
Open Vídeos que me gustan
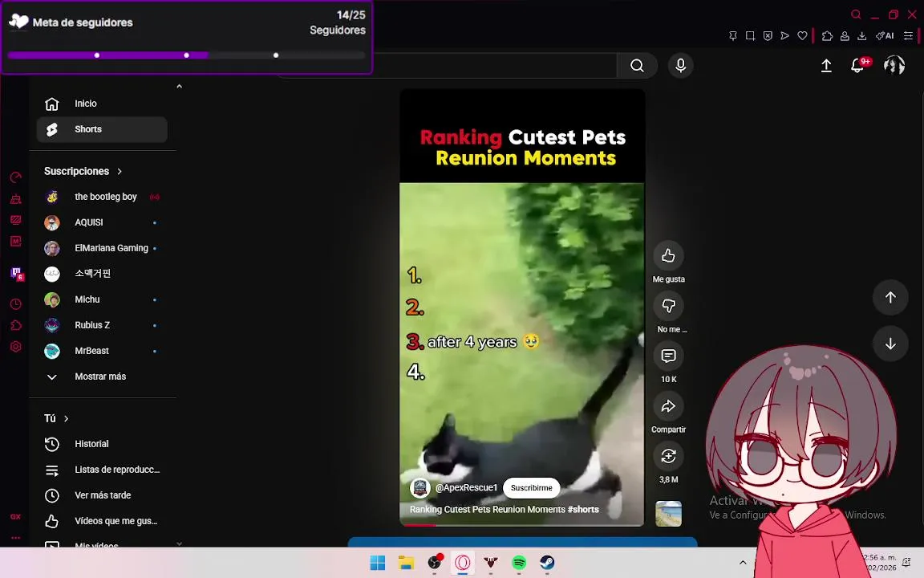point(102,521)
